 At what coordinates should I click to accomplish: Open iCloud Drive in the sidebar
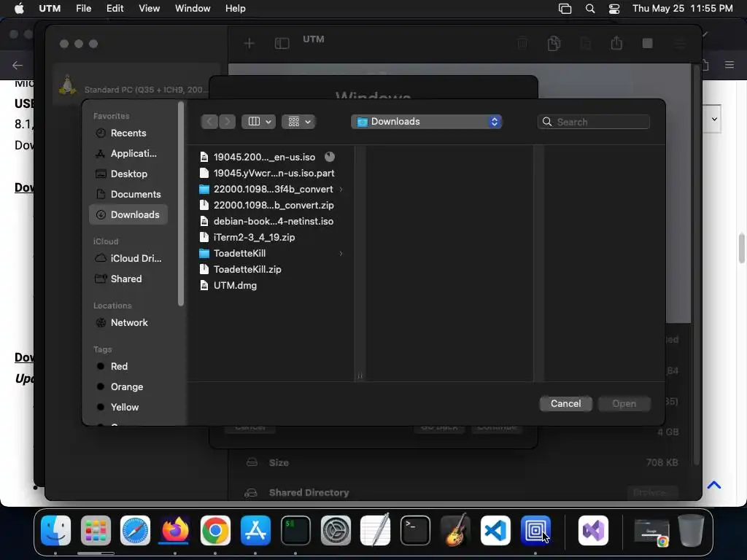pyautogui.click(x=128, y=258)
